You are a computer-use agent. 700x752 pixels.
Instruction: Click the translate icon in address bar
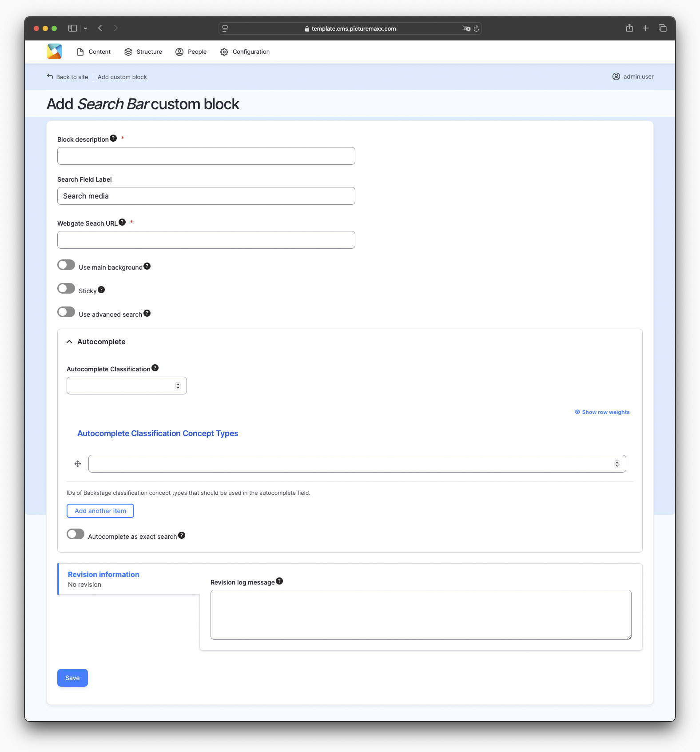coord(466,28)
